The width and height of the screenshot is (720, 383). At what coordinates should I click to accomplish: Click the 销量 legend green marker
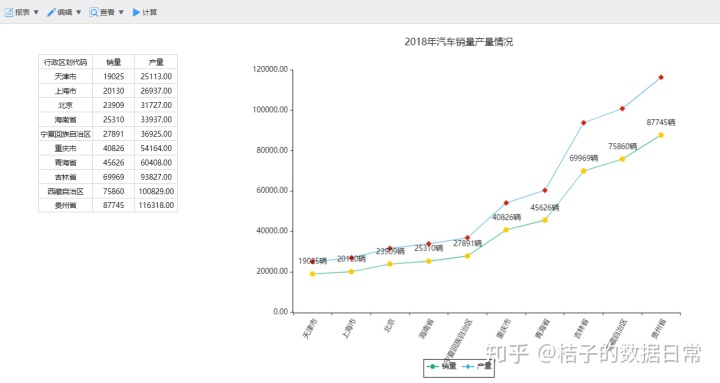[432, 366]
